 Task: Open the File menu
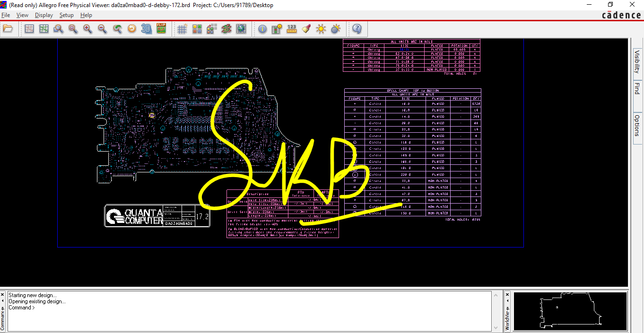pos(6,15)
